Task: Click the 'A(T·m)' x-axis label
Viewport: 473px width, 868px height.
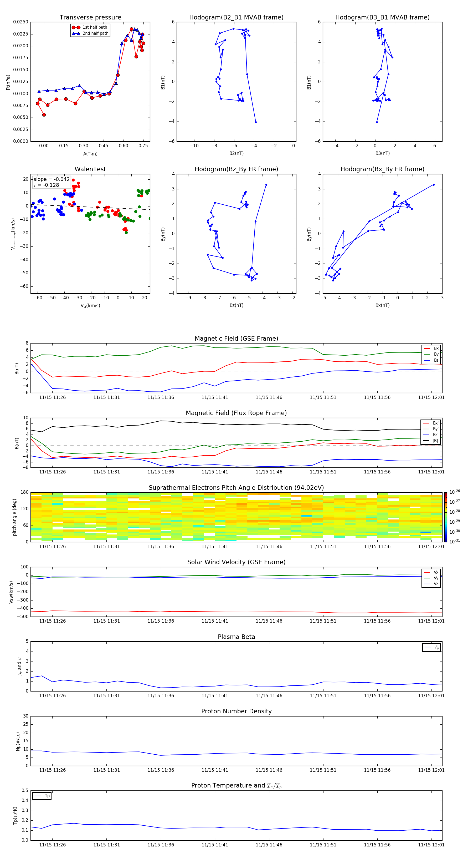Action: [90, 154]
